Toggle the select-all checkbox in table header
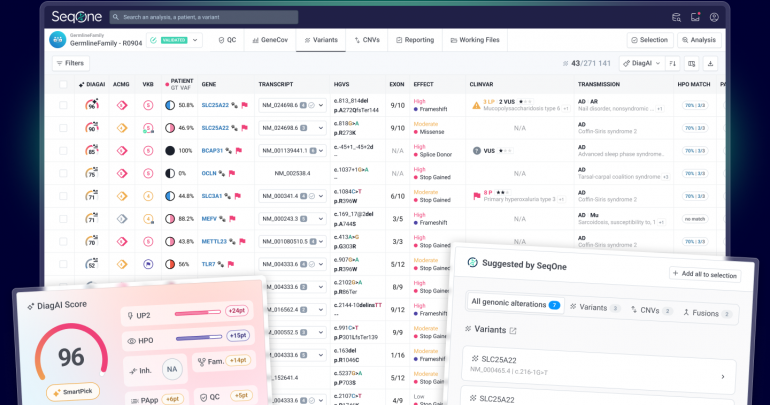The width and height of the screenshot is (770, 405). (x=63, y=84)
